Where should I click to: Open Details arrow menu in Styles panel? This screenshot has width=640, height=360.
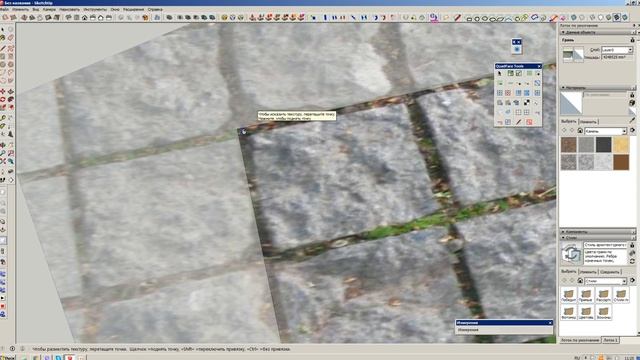632,281
